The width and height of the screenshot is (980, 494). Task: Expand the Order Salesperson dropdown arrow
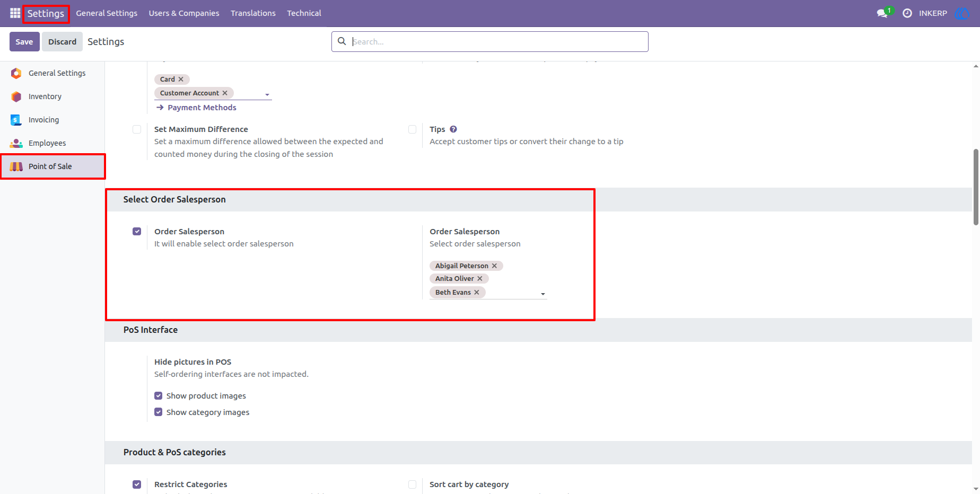coord(543,294)
